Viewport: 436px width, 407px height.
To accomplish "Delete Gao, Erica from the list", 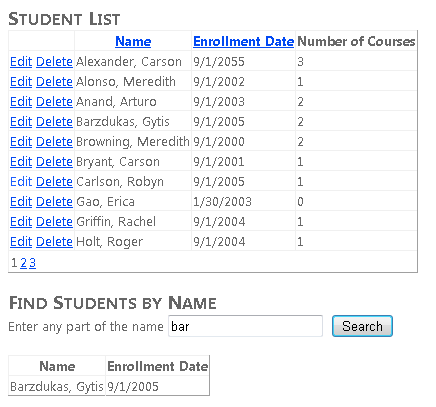I will coord(54,202).
